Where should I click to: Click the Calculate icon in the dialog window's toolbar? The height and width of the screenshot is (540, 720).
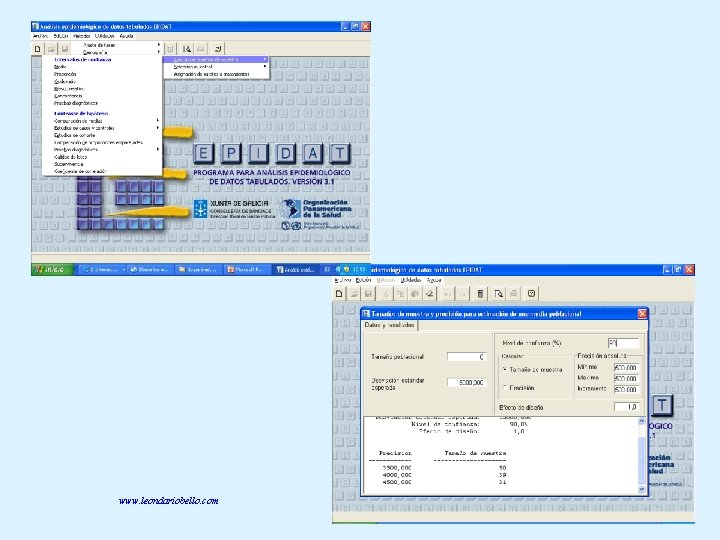click(480, 293)
